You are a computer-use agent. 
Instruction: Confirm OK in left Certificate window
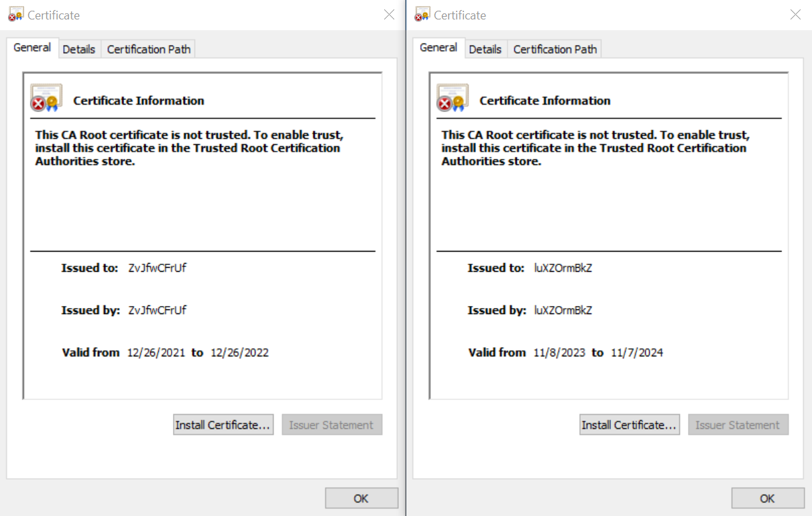(361, 499)
